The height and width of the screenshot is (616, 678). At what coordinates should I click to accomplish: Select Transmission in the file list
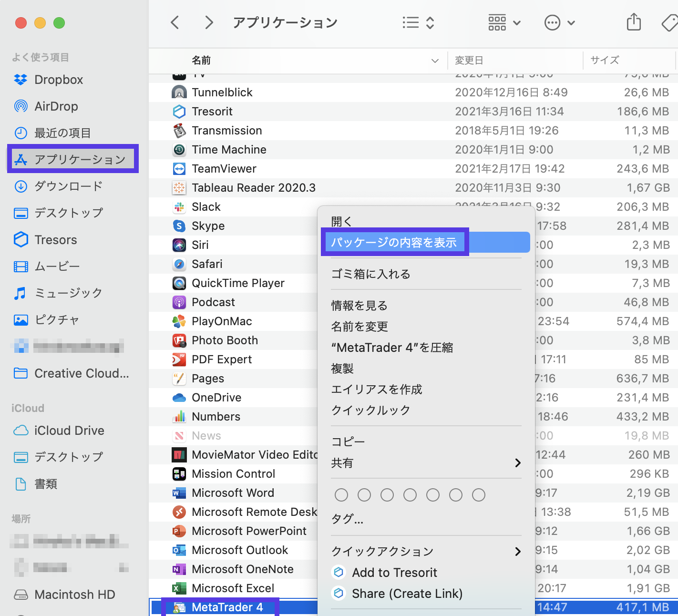[227, 130]
